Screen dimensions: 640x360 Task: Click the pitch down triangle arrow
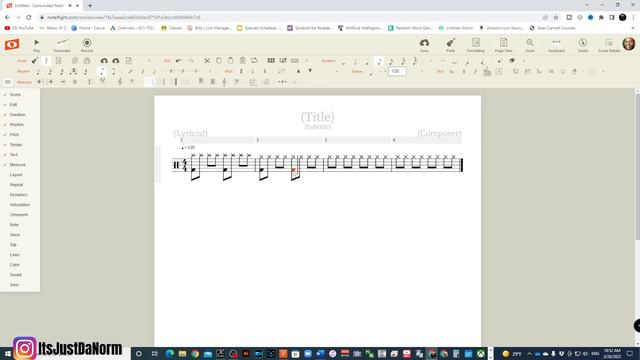pyautogui.click(x=310, y=71)
